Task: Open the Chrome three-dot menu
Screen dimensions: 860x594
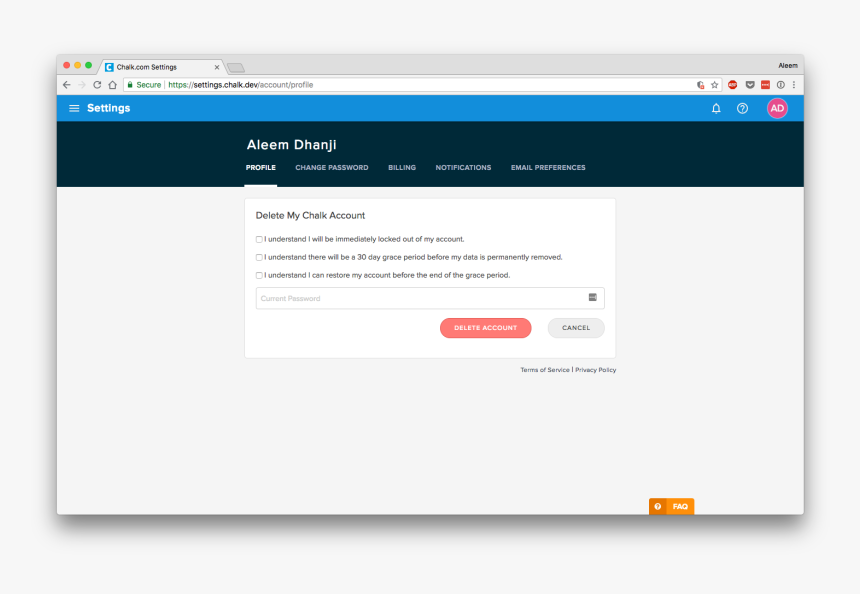Action: (x=794, y=85)
